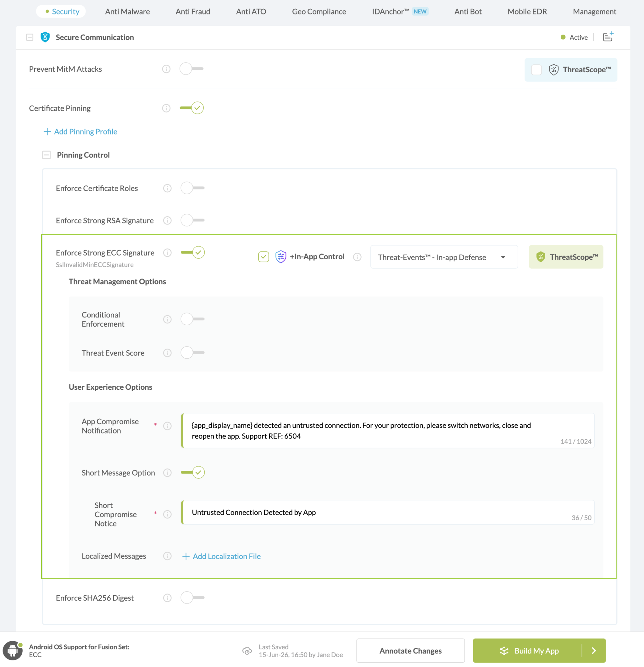Image resolution: width=644 pixels, height=667 pixels.
Task: Open info icon for Enforce Strong ECC Signature
Action: [167, 252]
